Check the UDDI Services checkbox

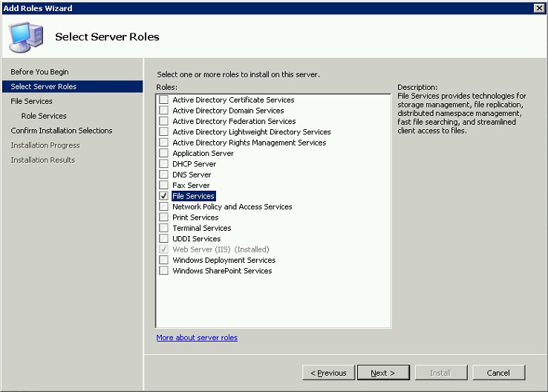[x=163, y=238]
